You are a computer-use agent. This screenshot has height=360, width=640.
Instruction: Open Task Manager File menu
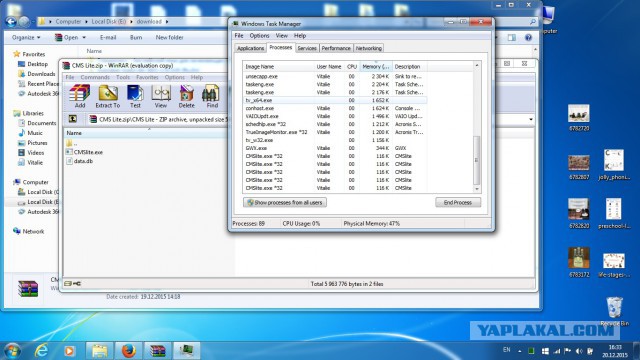pos(239,36)
